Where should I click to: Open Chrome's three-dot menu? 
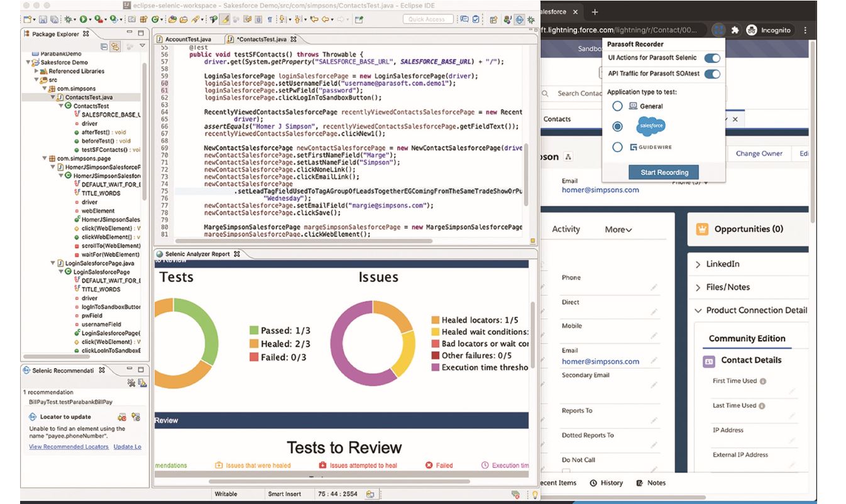coord(805,30)
